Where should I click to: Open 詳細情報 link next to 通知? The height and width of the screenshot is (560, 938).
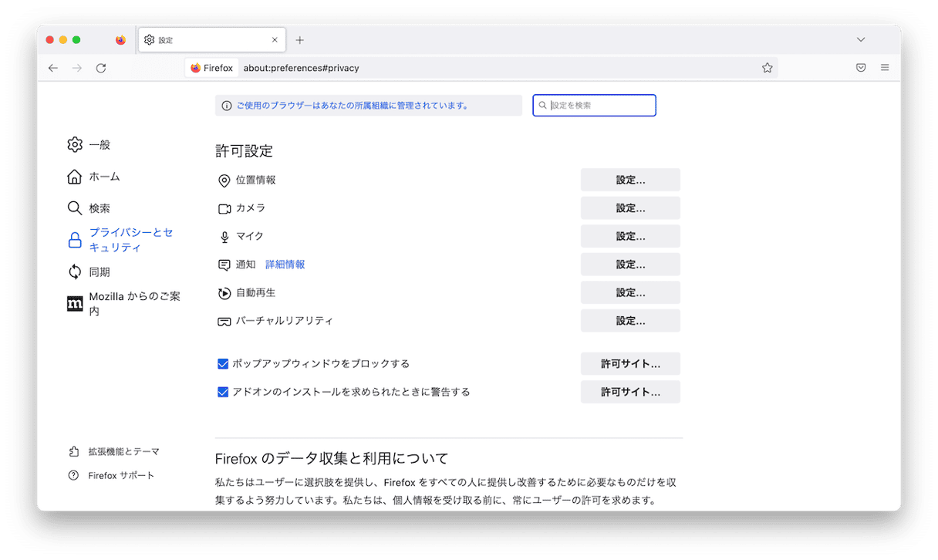[x=285, y=265]
